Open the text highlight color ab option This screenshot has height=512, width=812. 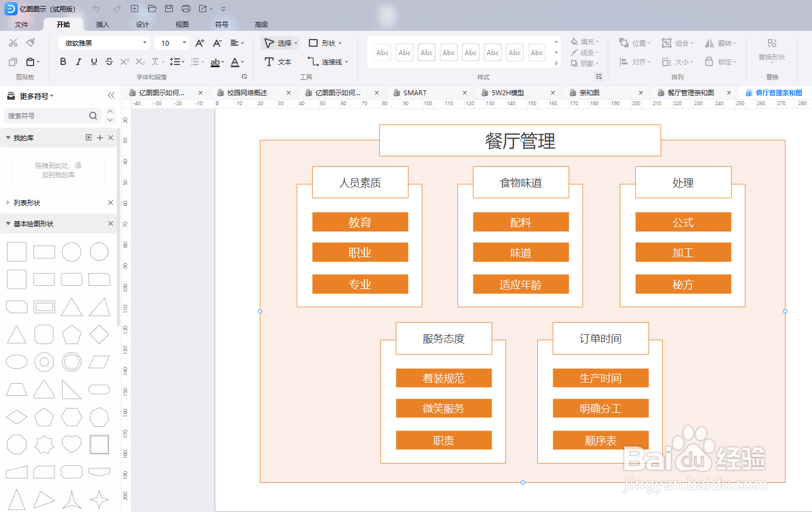point(217,62)
